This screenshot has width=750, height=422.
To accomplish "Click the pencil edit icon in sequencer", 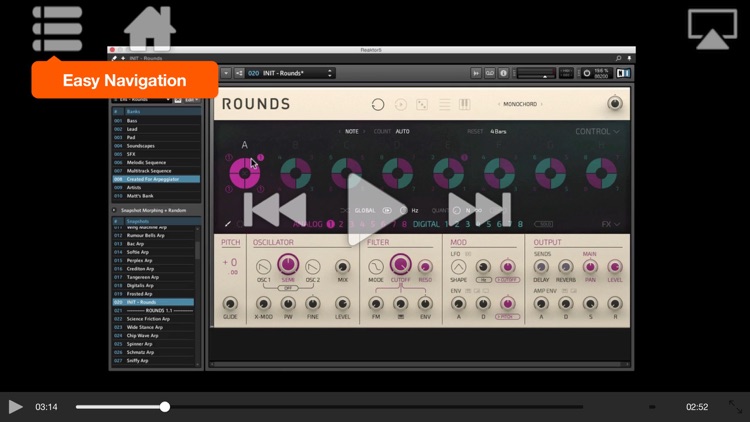I will [228, 224].
